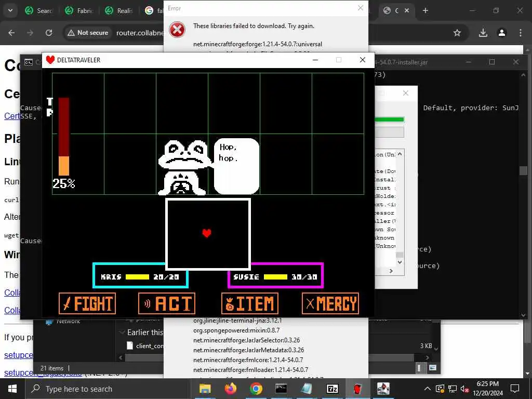This screenshot has width=532, height=399.
Task: Click Kris's yellow HP bar
Action: pos(137,277)
